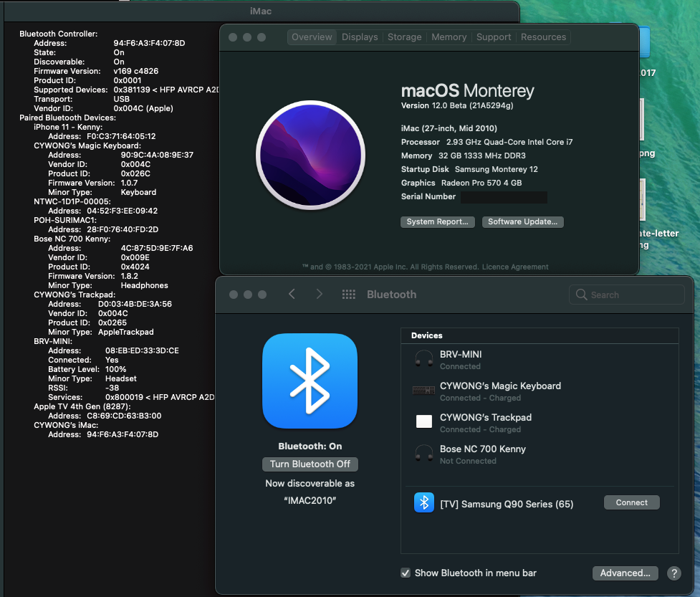
Task: Open the Show All preferences grid
Action: [349, 295]
